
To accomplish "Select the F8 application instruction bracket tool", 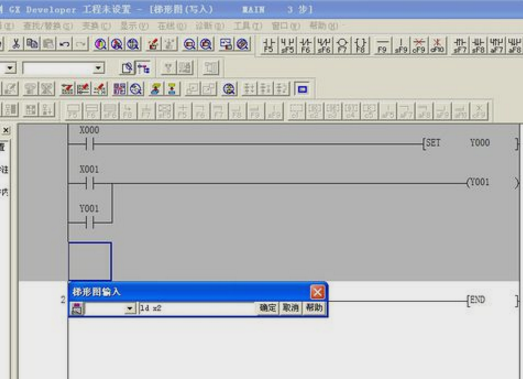I will point(361,45).
